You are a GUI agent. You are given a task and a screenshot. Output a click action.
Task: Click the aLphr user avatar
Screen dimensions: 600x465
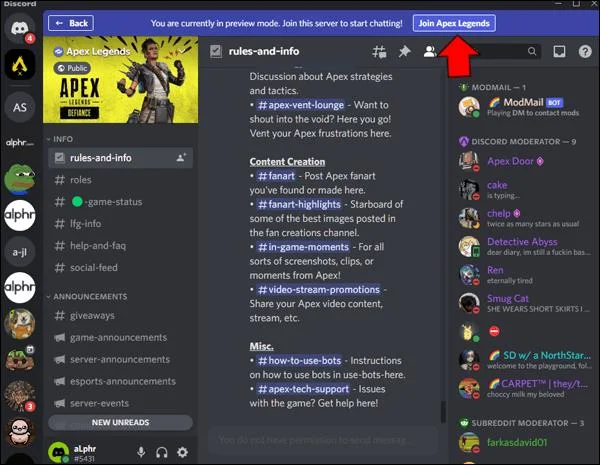click(x=58, y=452)
